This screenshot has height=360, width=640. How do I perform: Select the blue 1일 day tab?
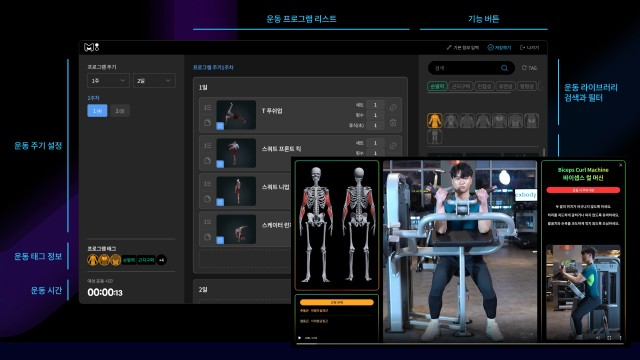[x=97, y=111]
